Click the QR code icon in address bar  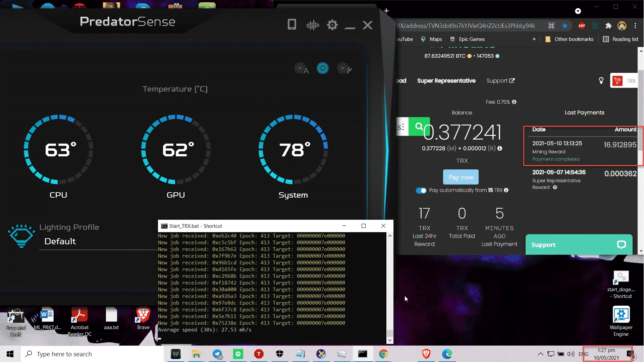551,26
